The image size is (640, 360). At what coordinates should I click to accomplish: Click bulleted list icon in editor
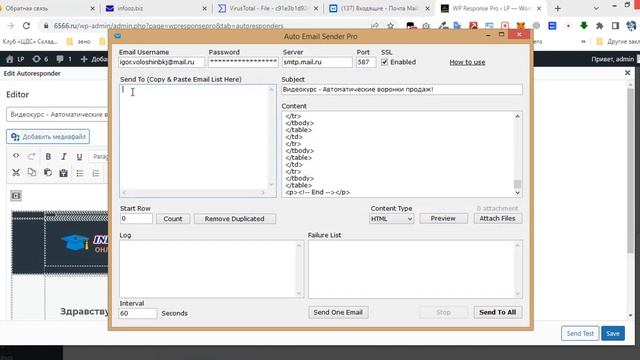coord(80,173)
